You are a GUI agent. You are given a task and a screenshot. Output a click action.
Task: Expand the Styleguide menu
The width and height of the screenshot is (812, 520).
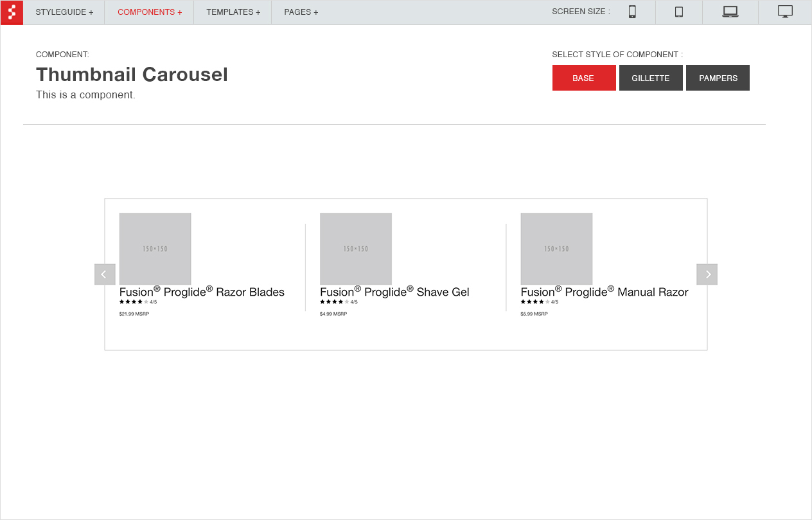[64, 12]
